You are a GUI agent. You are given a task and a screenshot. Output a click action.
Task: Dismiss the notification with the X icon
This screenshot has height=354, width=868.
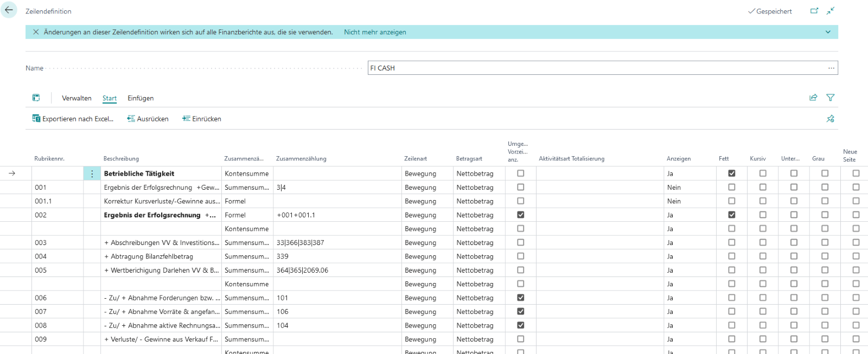(36, 32)
